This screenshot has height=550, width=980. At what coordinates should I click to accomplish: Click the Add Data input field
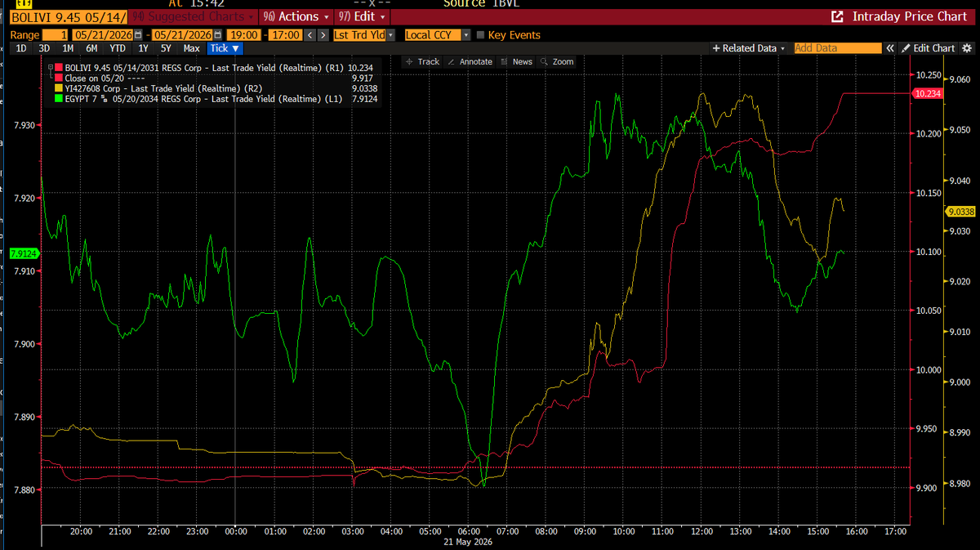(x=838, y=48)
